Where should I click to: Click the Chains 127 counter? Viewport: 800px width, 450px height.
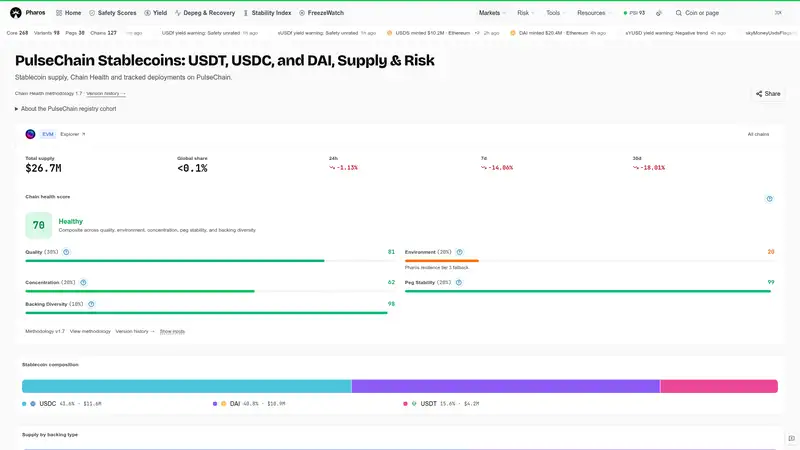[104, 33]
